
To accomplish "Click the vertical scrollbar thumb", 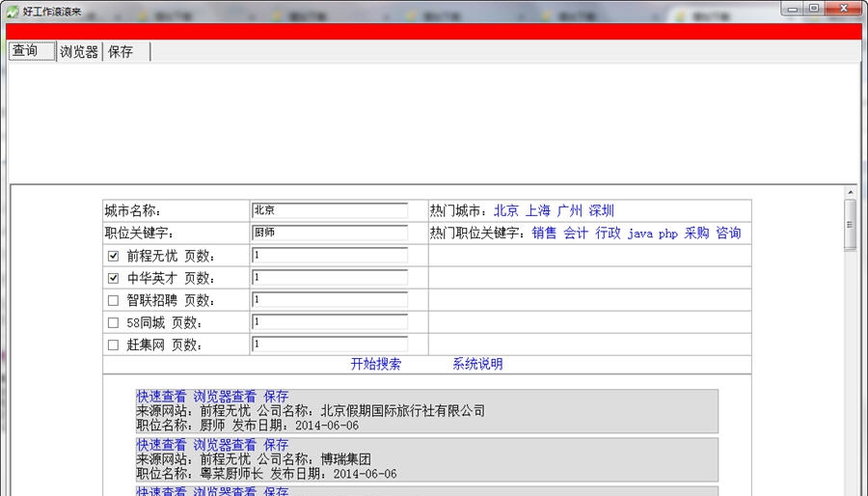I will 851,225.
